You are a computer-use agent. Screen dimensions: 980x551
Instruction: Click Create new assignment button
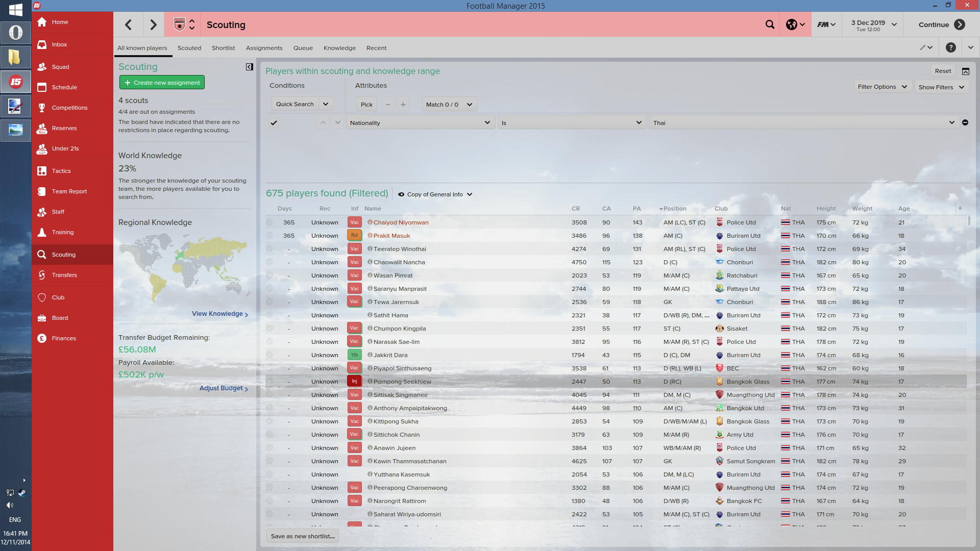(x=162, y=83)
